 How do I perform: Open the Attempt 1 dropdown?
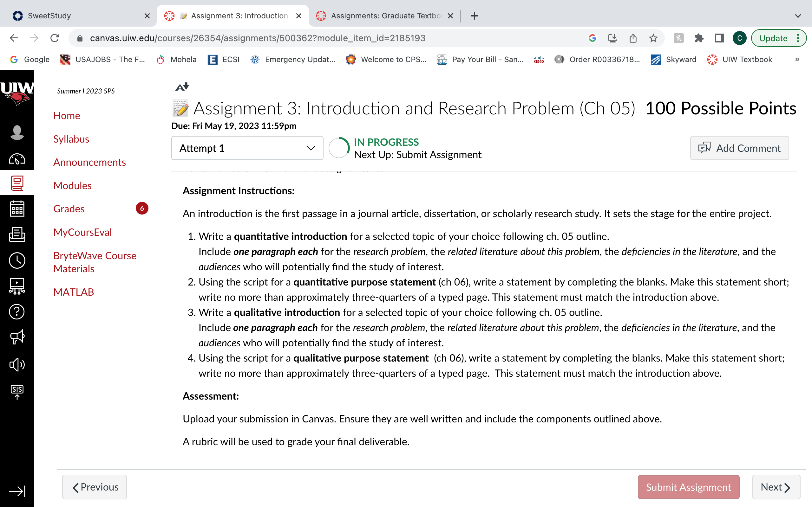(x=247, y=148)
